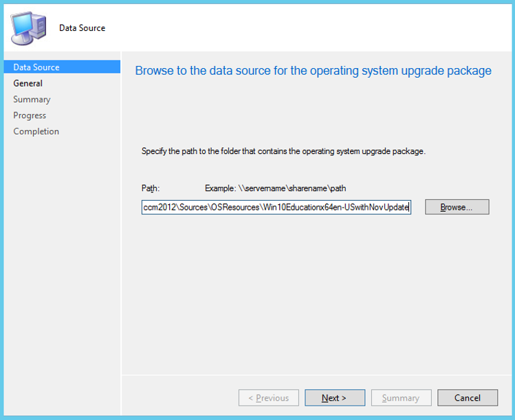Click the disabled < Previous button
The image size is (515, 420).
[x=268, y=398]
